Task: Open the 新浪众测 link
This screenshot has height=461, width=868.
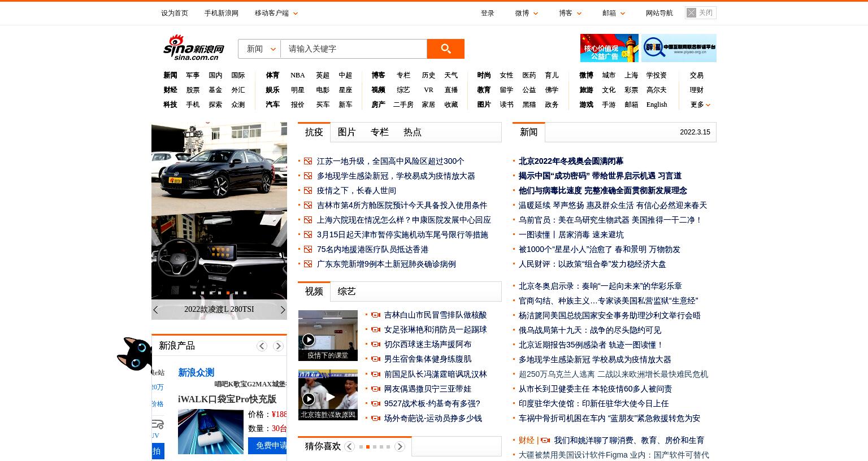Action: [196, 372]
